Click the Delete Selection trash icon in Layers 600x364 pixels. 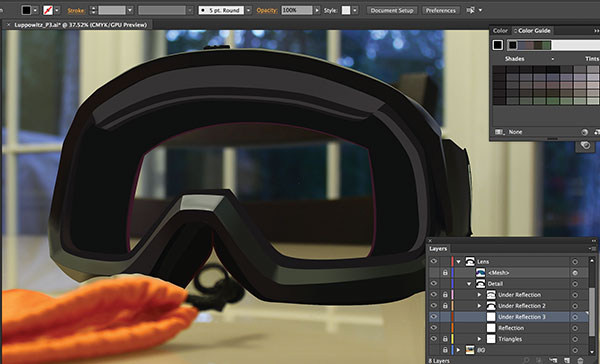580,361
